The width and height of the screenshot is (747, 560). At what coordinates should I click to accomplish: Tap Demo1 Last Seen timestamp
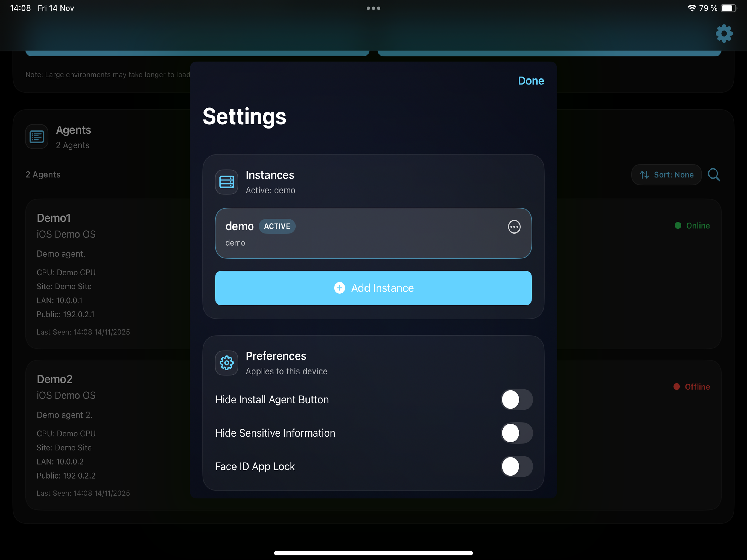tap(83, 332)
